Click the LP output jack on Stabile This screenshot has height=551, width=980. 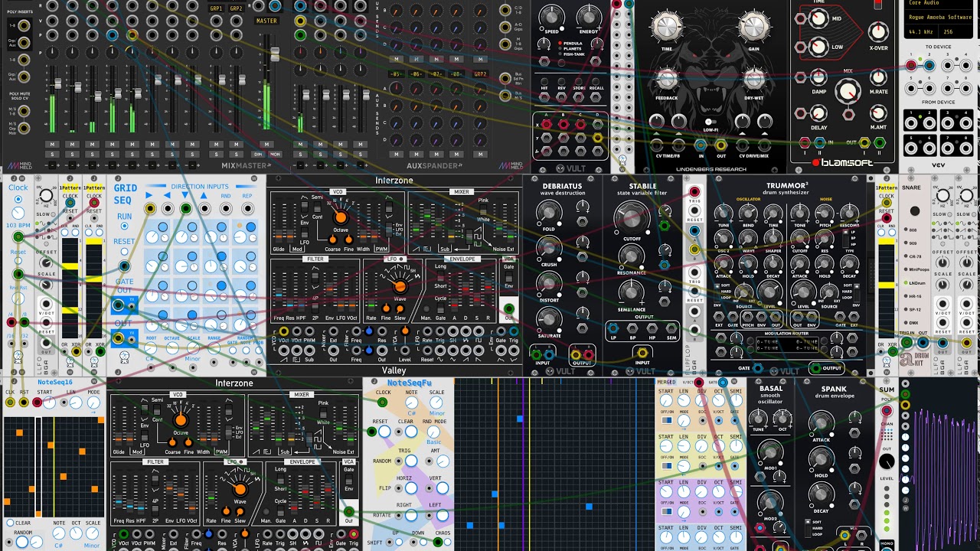point(613,328)
